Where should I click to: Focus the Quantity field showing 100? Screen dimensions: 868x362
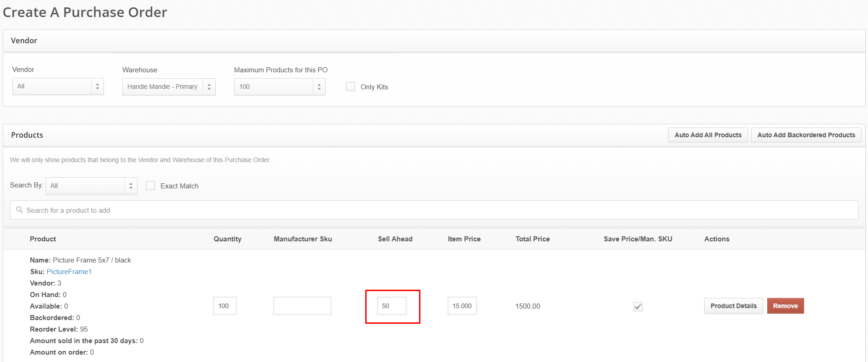(x=224, y=306)
